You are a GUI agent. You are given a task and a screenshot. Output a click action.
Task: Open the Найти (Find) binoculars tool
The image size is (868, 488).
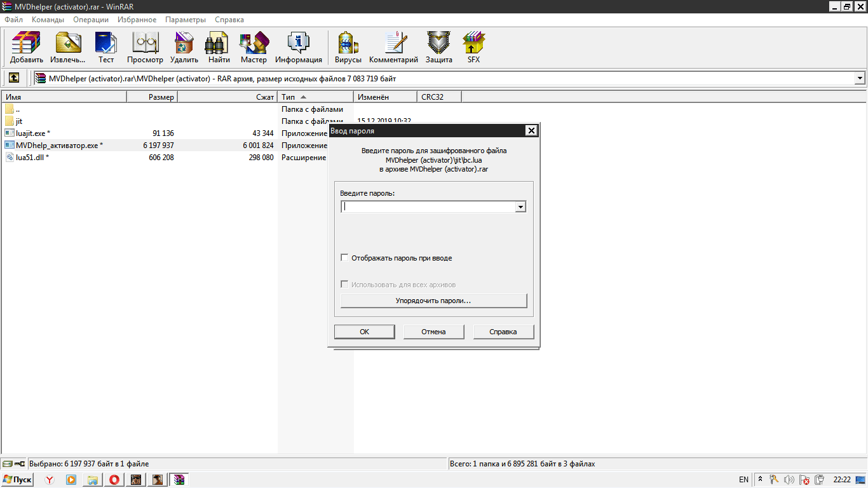click(x=219, y=48)
